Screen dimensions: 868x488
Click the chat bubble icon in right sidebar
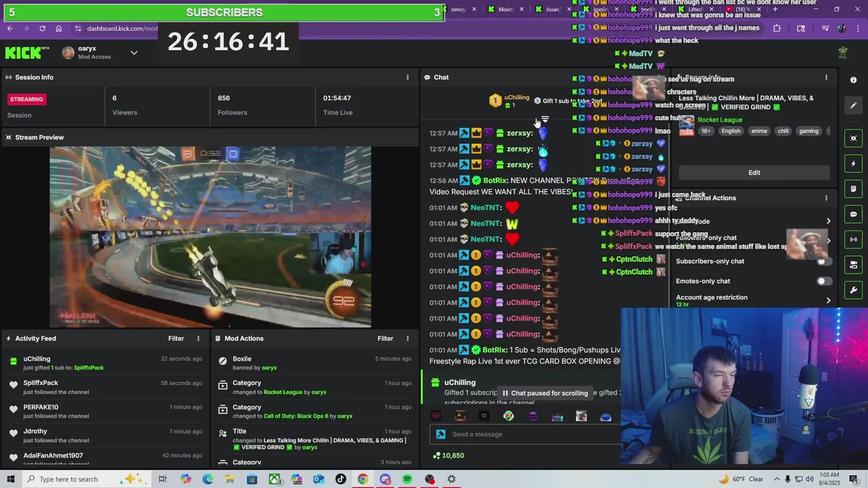coord(853,214)
